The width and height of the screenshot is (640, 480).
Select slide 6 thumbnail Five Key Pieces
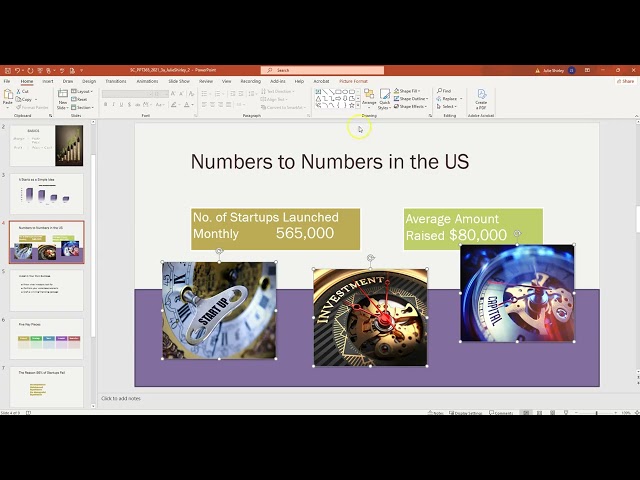[47, 339]
